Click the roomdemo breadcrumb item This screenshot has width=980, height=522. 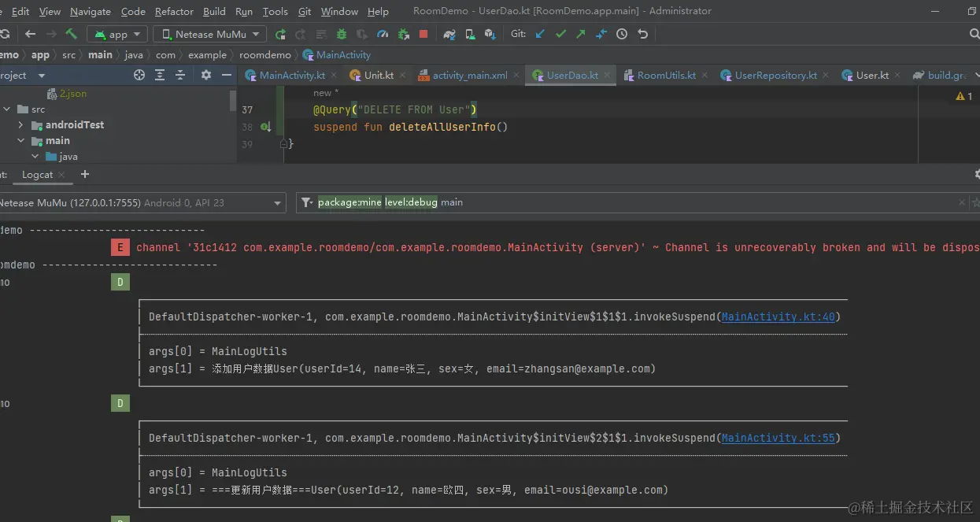265,55
